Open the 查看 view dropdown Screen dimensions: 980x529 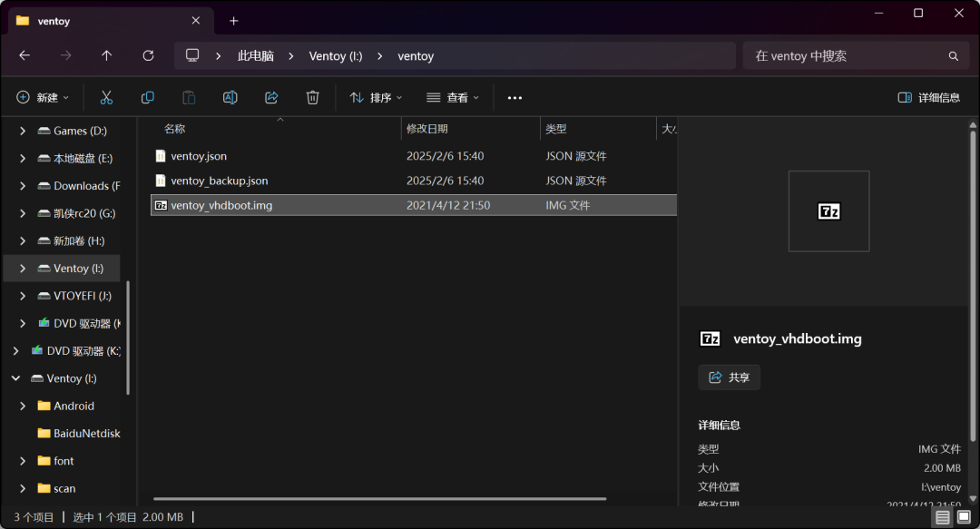(453, 97)
